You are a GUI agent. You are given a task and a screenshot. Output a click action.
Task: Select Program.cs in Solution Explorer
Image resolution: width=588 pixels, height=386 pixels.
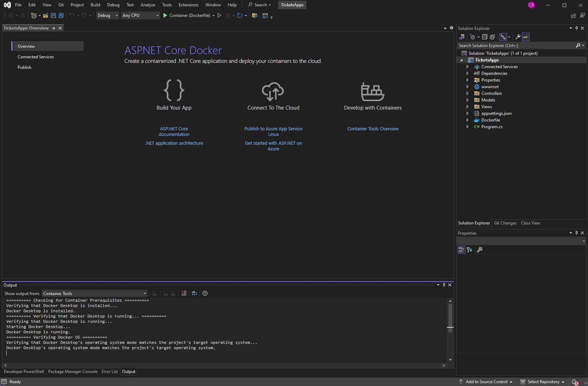point(492,127)
